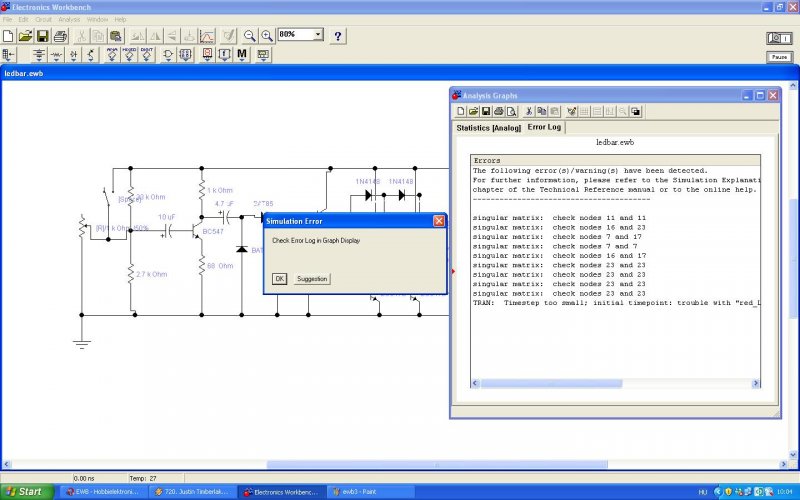The width and height of the screenshot is (800, 500).
Task: Open the Display Graphs toolbar icon
Action: point(207,36)
